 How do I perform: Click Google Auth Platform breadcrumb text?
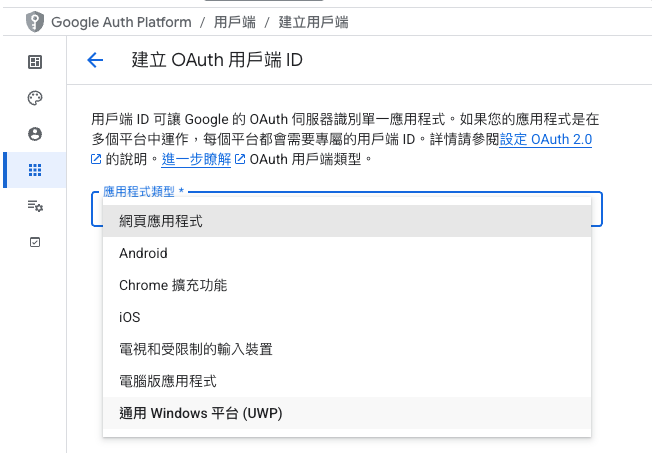121,20
